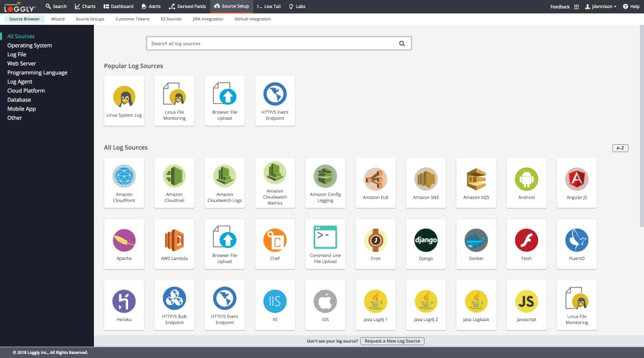Screen dimensions: 644x358
Task: Open Amazon Config Logging source
Action: point(325,183)
